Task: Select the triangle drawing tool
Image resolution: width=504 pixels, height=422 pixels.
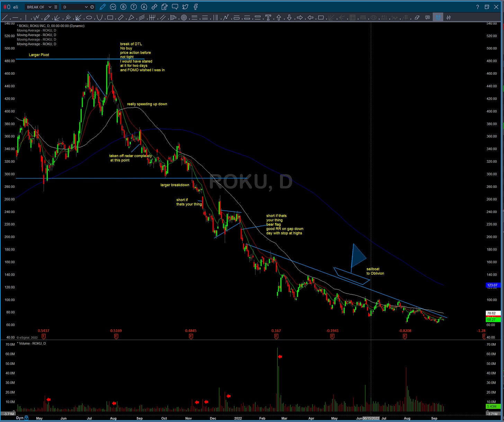Action: 131,17
